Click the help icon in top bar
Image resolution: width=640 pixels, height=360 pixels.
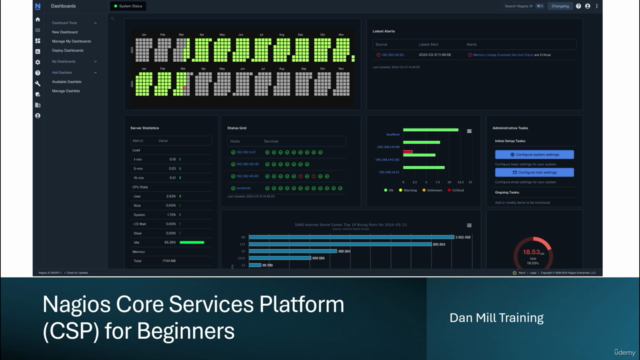click(x=578, y=6)
